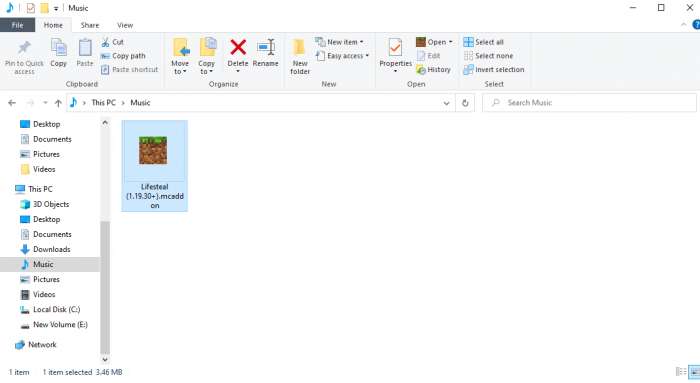This screenshot has height=383, width=700.
Task: Click the Edit ribbon command
Action: 429,56
